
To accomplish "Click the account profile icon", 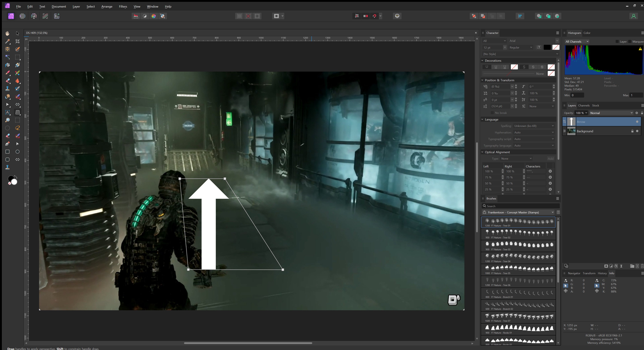I will coord(633,16).
